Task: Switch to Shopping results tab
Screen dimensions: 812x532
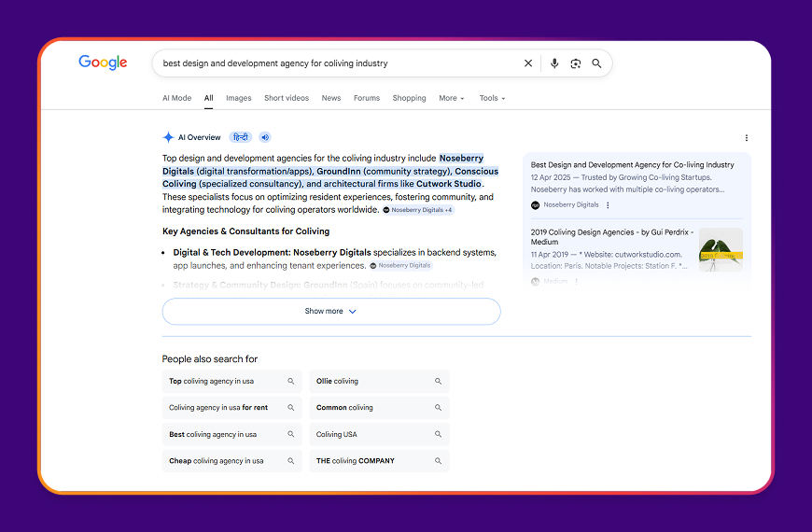Action: (409, 98)
